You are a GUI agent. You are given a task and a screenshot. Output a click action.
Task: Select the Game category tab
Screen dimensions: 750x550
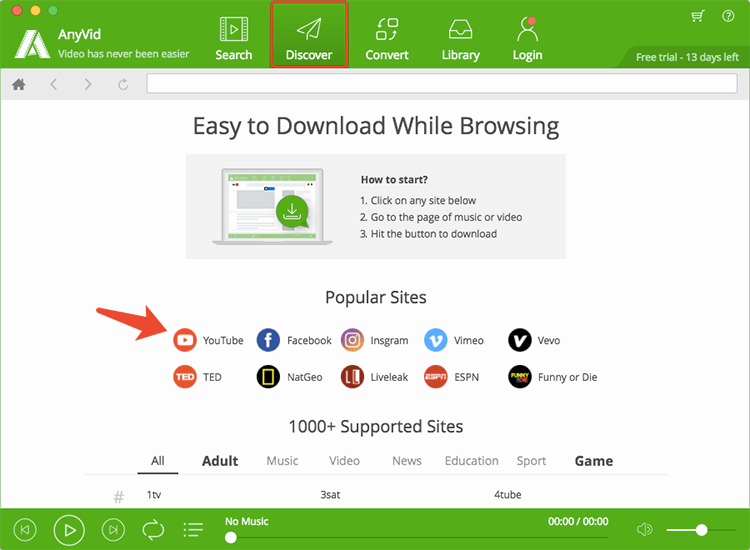pyautogui.click(x=594, y=461)
